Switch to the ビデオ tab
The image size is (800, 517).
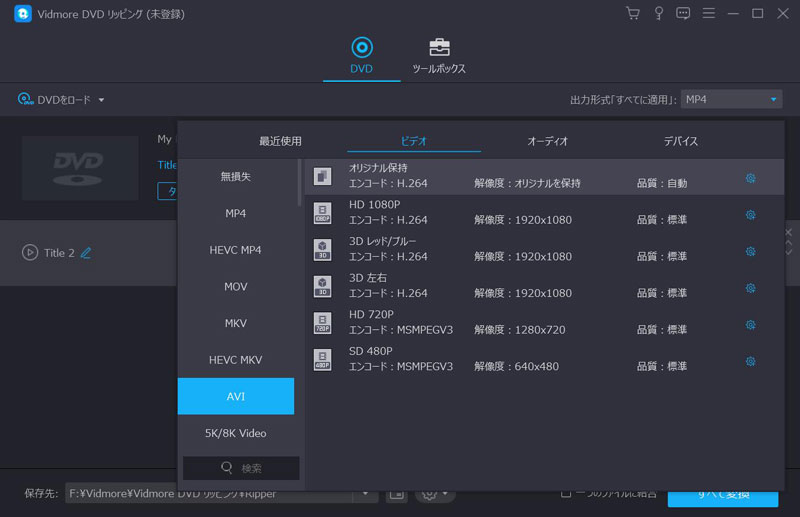pyautogui.click(x=413, y=141)
